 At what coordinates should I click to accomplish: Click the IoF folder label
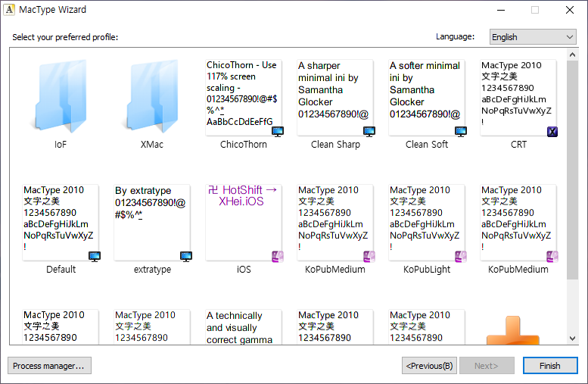[61, 145]
